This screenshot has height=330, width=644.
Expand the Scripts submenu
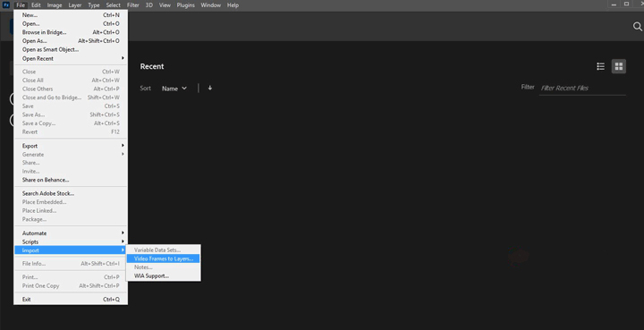tap(71, 241)
